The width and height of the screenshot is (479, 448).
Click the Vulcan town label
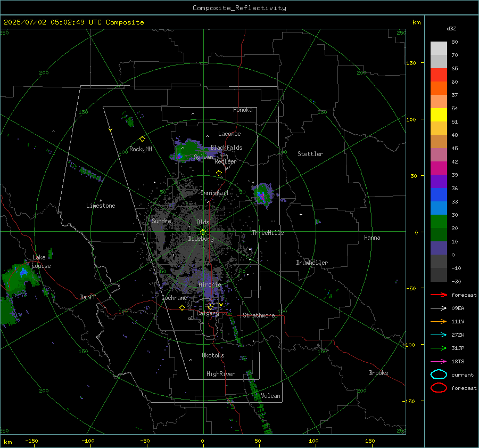tap(271, 396)
